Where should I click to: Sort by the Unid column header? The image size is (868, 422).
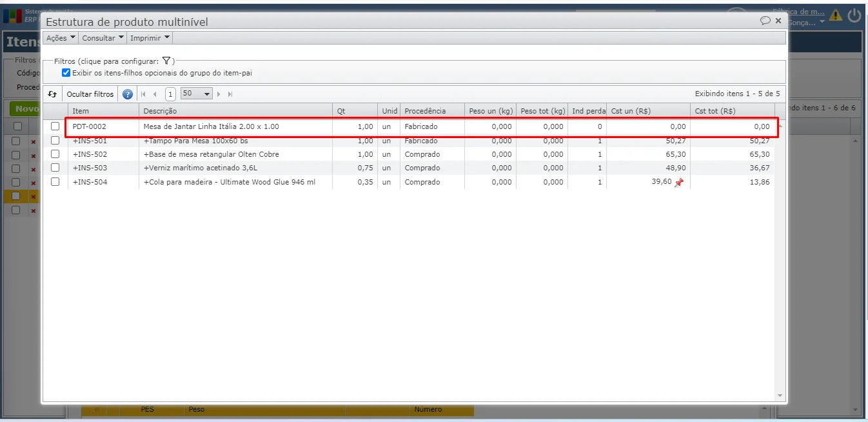coord(389,111)
